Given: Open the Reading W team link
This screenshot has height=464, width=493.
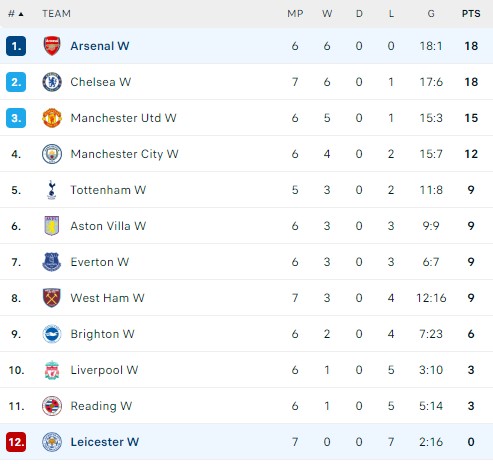Looking at the screenshot, I should (101, 406).
